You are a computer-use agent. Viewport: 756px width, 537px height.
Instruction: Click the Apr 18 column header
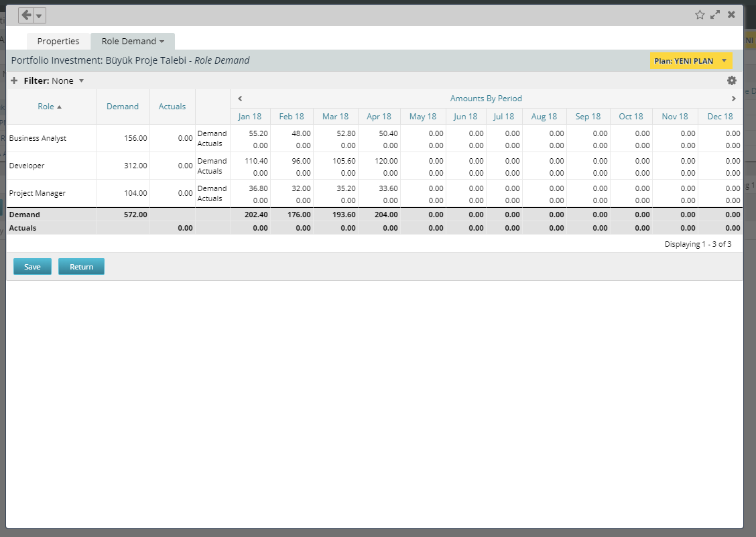tap(379, 116)
